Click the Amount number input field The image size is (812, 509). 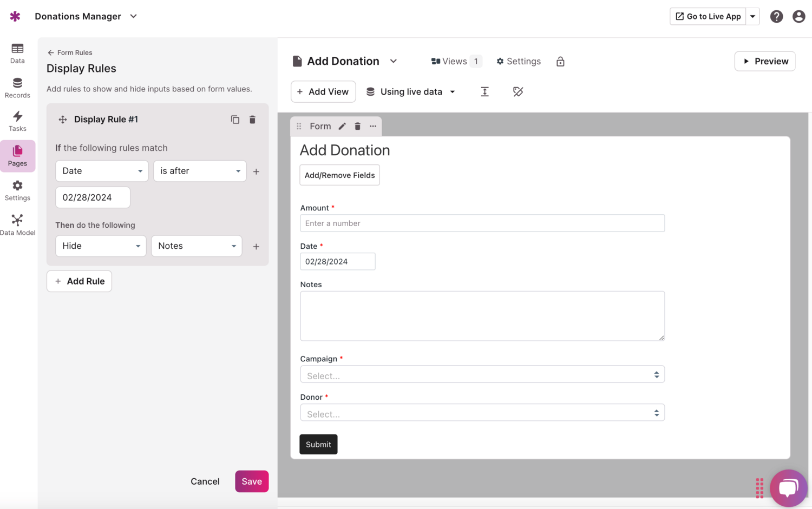[482, 223]
